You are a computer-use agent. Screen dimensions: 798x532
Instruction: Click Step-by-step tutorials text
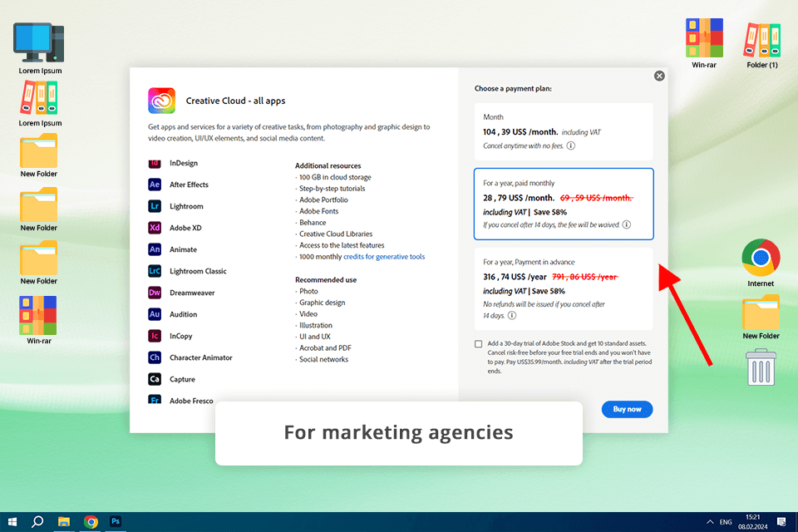pos(332,189)
